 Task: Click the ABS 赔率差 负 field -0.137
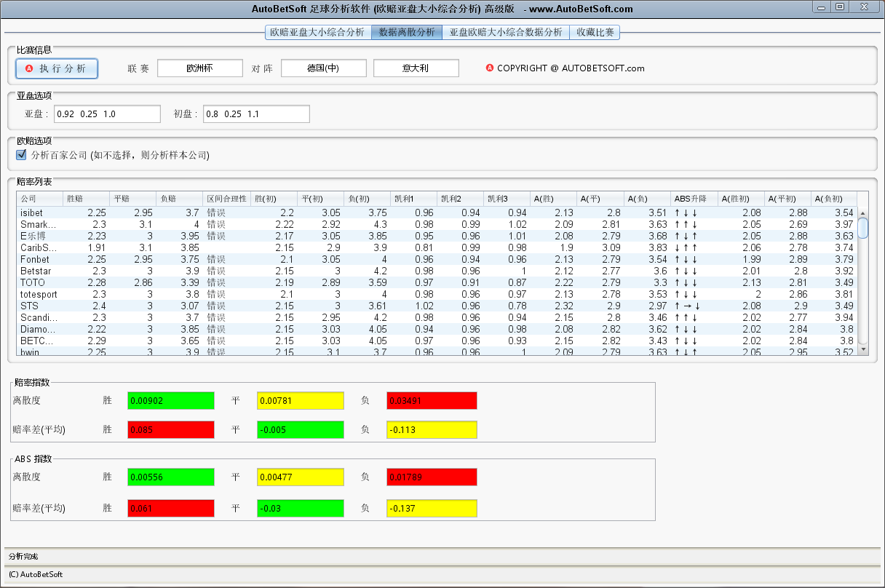click(432, 508)
